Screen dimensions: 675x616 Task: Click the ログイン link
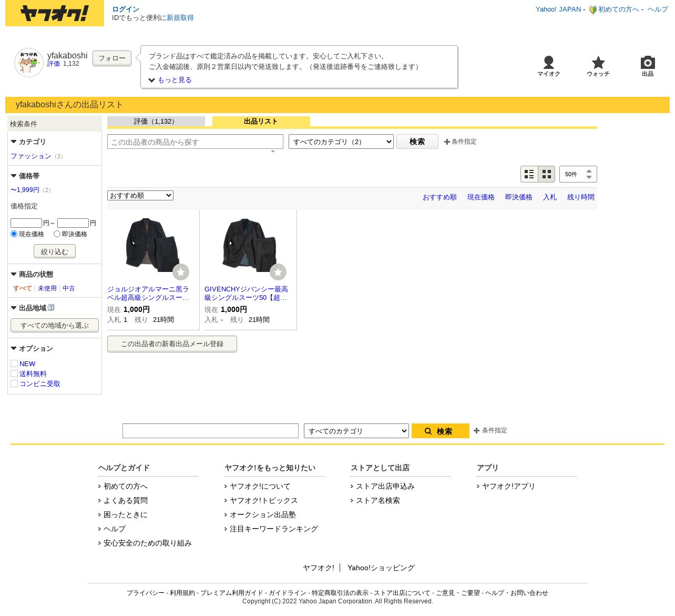click(126, 9)
